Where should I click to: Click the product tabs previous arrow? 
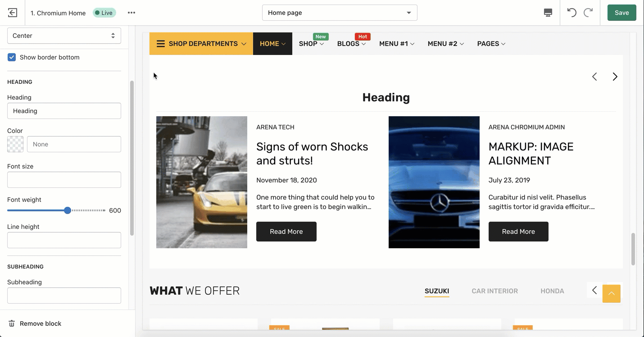pos(594,290)
